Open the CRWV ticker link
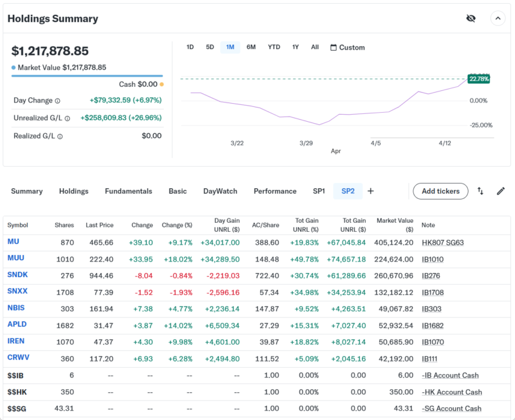Image resolution: width=515 pixels, height=420 pixels. 17,358
